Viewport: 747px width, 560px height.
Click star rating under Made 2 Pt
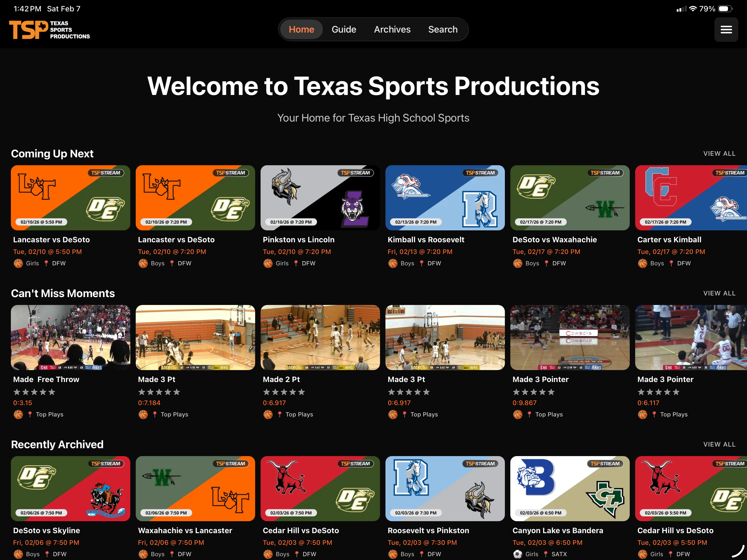[x=284, y=392]
